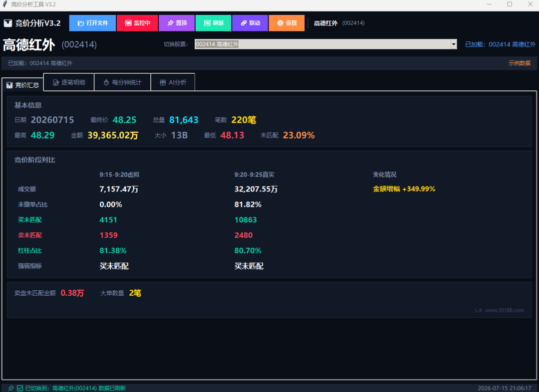539x392 pixels.
Task: Select the 最低 value 48.13
Action: pyautogui.click(x=233, y=135)
